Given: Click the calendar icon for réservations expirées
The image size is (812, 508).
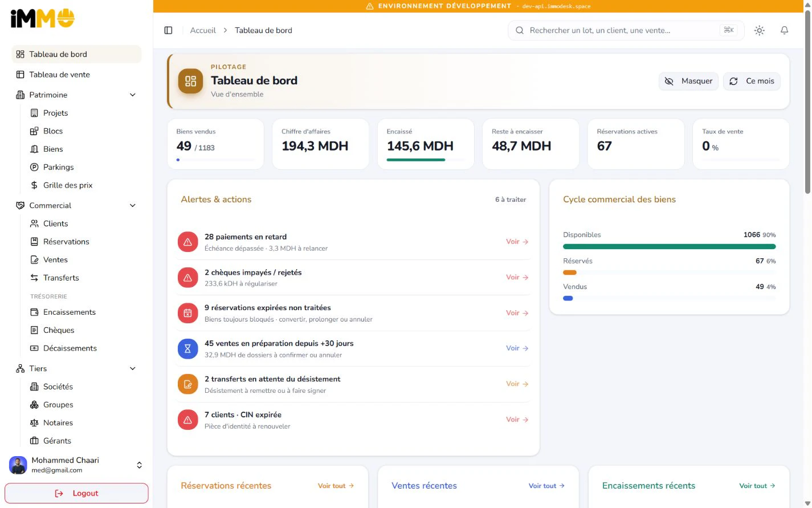Looking at the screenshot, I should (x=187, y=313).
